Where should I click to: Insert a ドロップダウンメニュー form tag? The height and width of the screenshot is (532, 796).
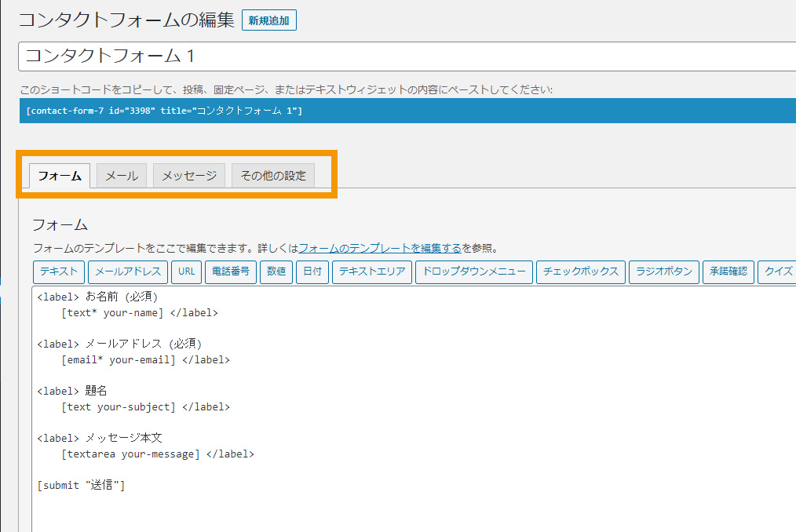click(473, 272)
